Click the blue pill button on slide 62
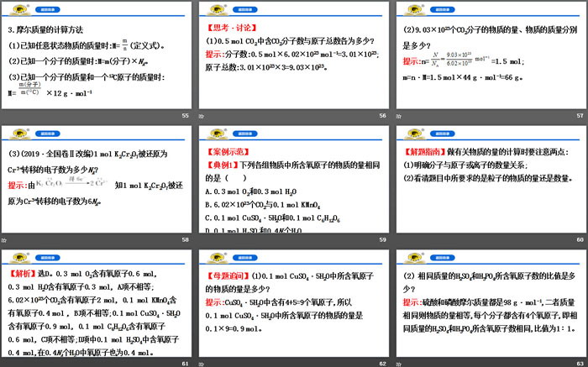 pos(245,258)
